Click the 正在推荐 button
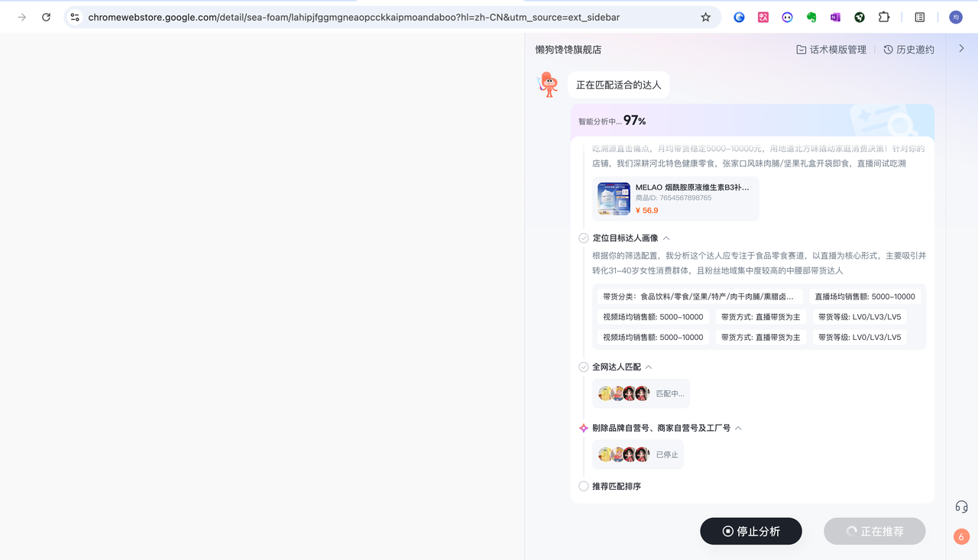 (874, 531)
